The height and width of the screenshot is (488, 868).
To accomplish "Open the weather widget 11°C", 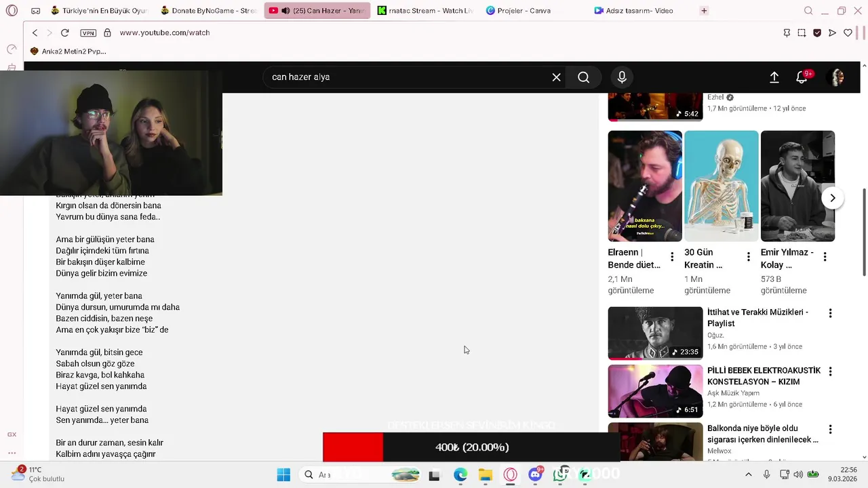I will (x=38, y=474).
